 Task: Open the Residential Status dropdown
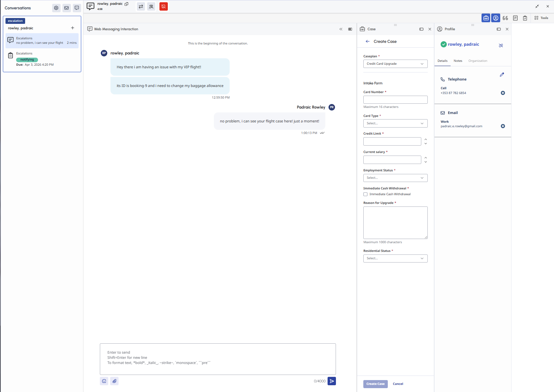tap(395, 258)
